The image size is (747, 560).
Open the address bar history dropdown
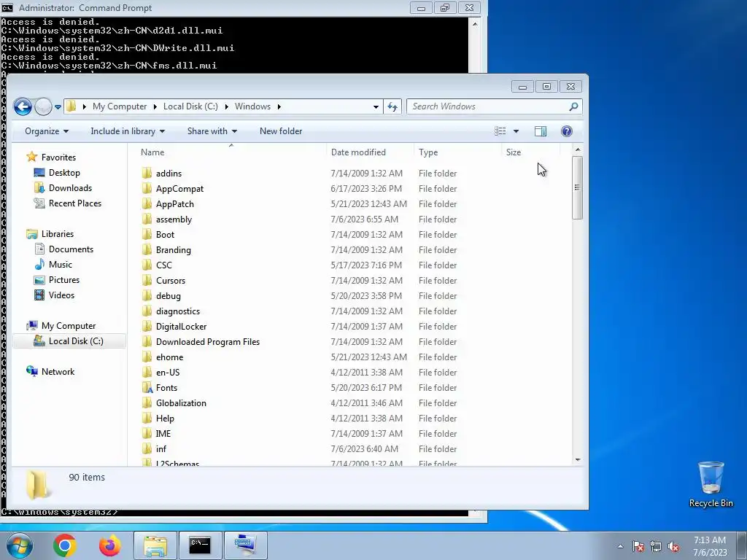(x=376, y=106)
